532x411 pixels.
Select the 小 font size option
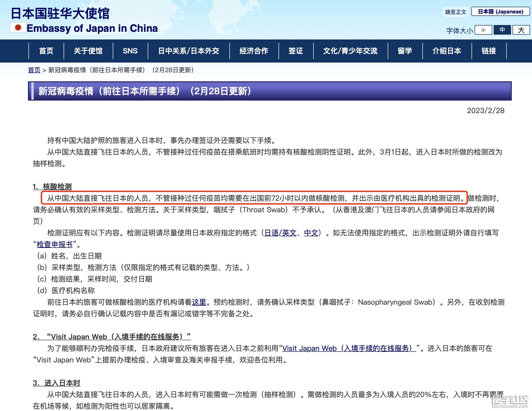tap(483, 30)
